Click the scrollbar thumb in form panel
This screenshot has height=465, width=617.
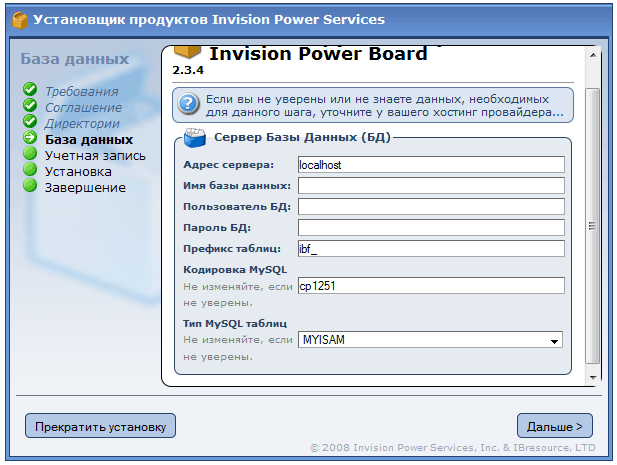click(591, 225)
